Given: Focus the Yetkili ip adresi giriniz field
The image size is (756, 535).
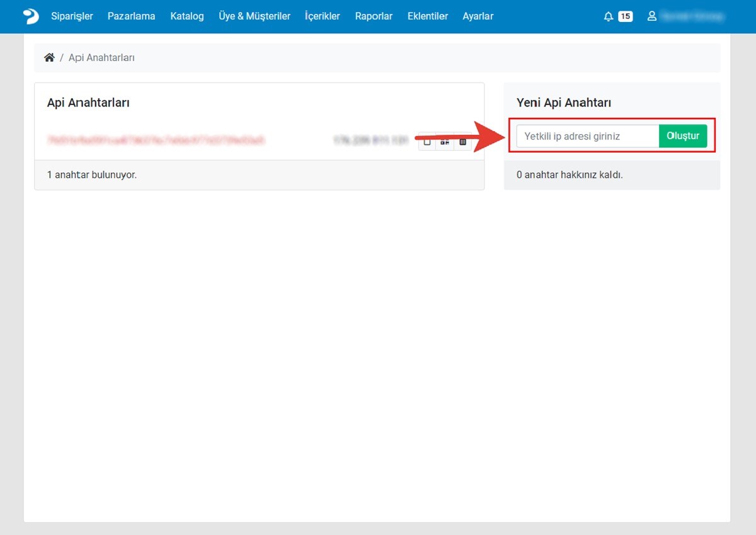Looking at the screenshot, I should pyautogui.click(x=588, y=136).
